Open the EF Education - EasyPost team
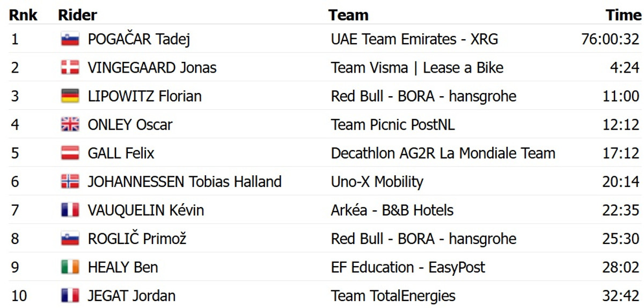The width and height of the screenshot is (644, 308). pos(408,267)
